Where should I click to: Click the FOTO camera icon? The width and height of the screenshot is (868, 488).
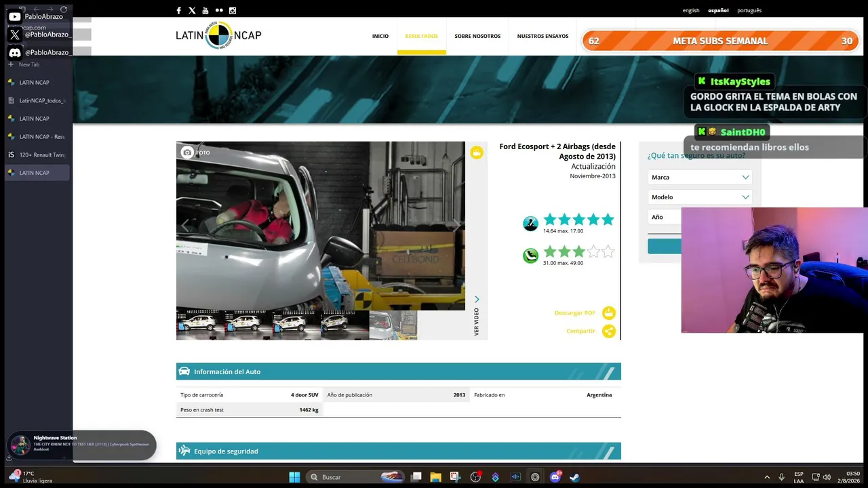(x=187, y=152)
